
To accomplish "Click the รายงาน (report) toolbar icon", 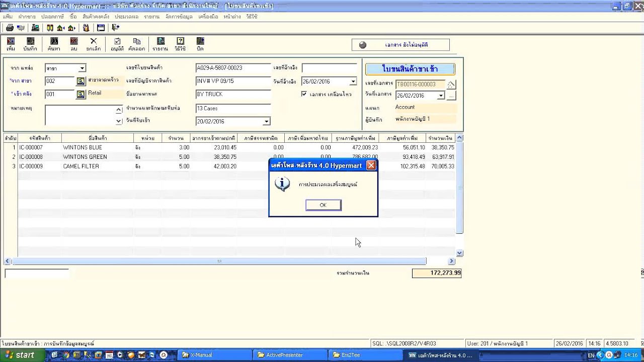I will [x=160, y=44].
